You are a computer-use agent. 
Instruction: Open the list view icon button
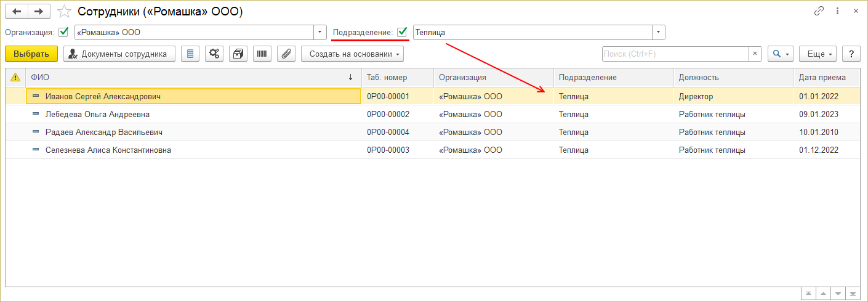[x=190, y=54]
